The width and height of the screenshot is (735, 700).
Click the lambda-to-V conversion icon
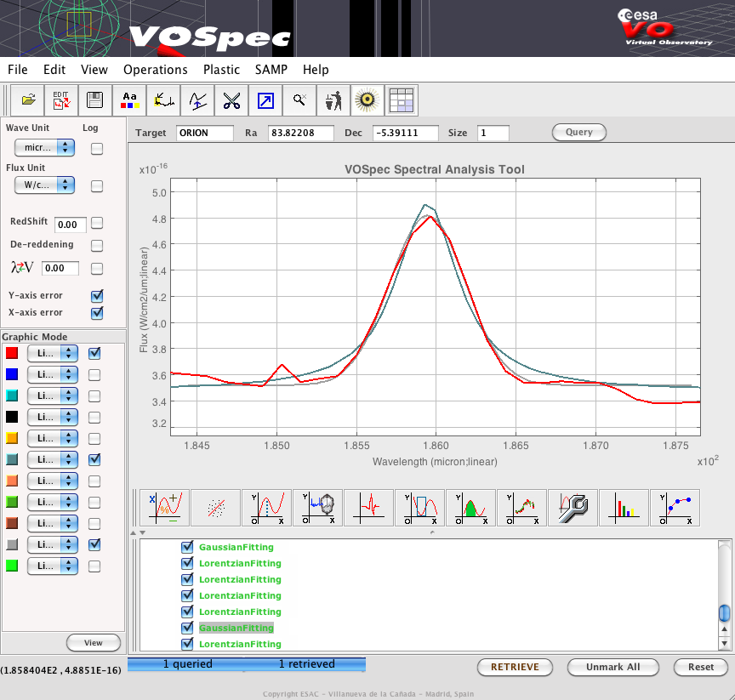pos(22,268)
